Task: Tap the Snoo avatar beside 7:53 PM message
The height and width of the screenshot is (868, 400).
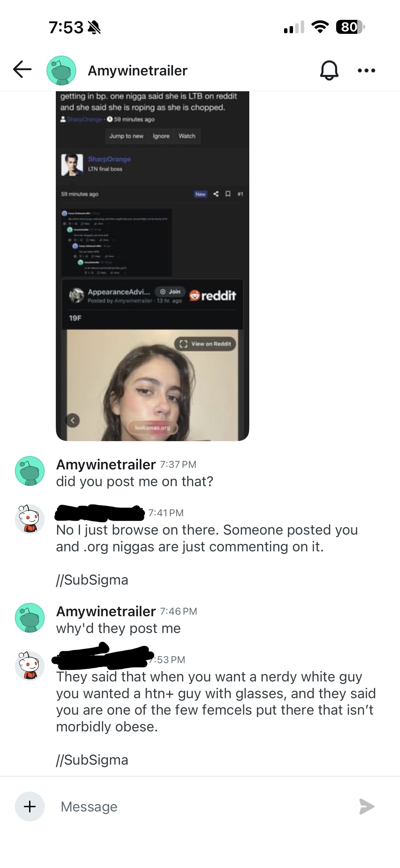Action: (30, 666)
